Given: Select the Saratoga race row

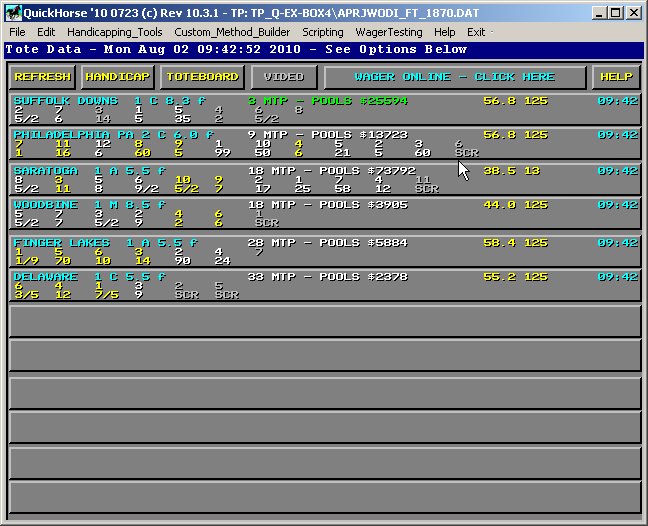Looking at the screenshot, I should [324, 180].
